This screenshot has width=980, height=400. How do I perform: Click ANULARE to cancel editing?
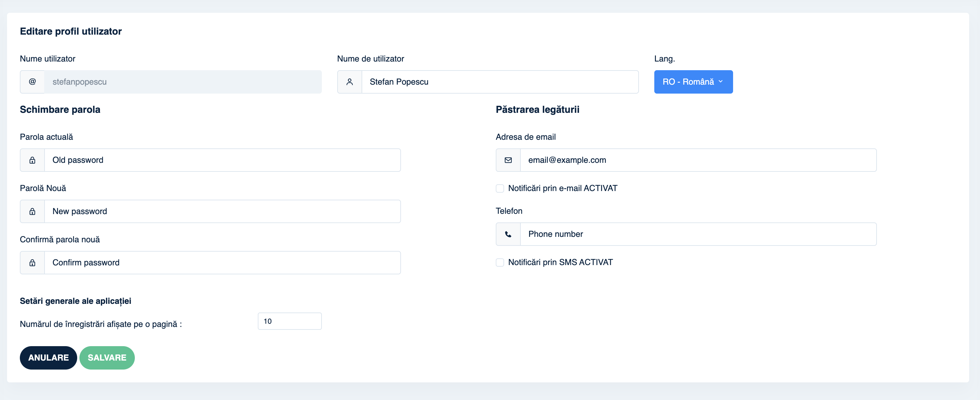pyautogui.click(x=48, y=357)
